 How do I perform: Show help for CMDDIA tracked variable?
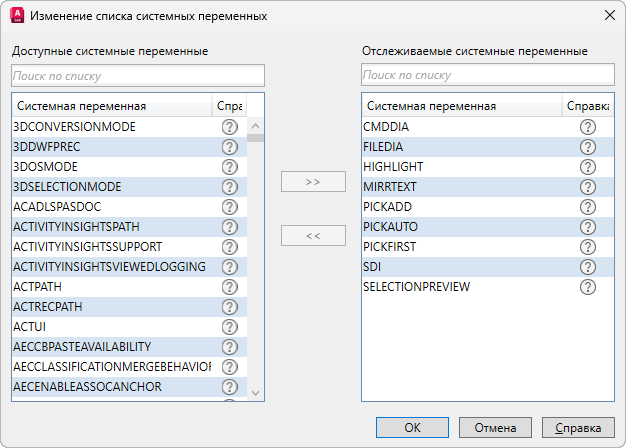pos(588,127)
